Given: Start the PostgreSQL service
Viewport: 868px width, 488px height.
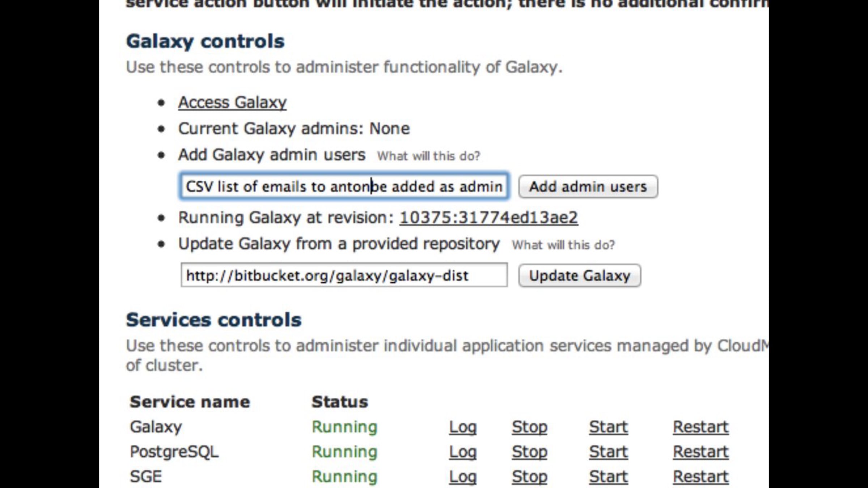Looking at the screenshot, I should [608, 452].
